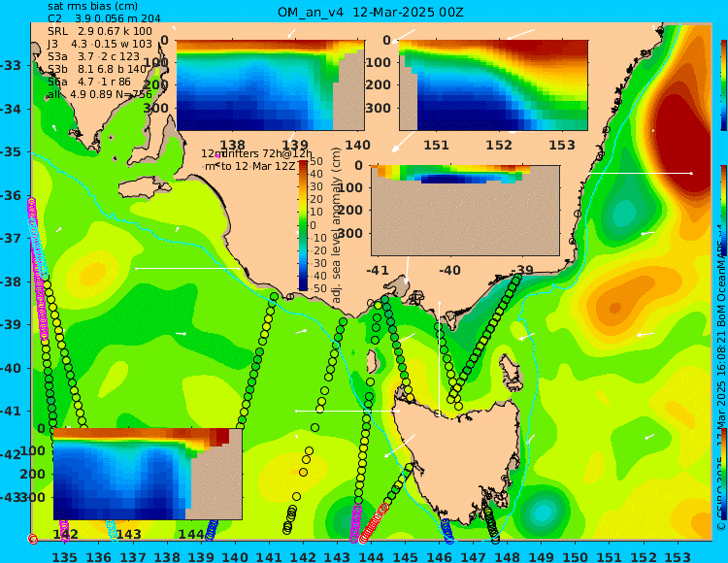Image resolution: width=728 pixels, height=563 pixels.
Task: Click the -38 latitude label on the left axis
Action: point(10,281)
